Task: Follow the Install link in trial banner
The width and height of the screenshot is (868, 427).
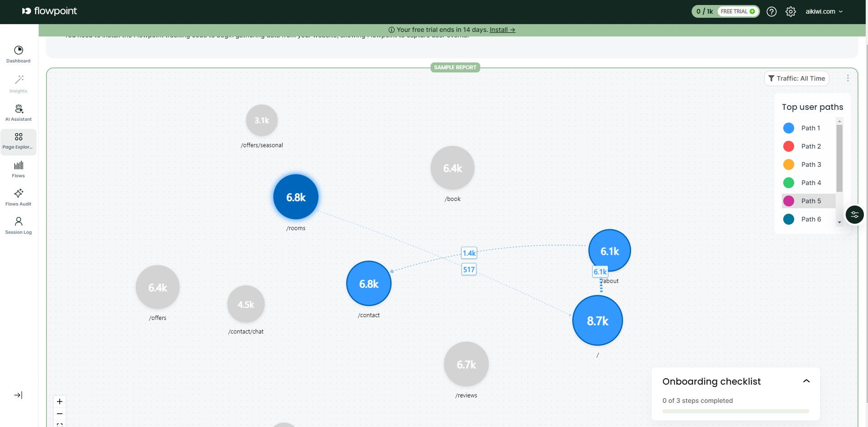Action: coord(502,30)
